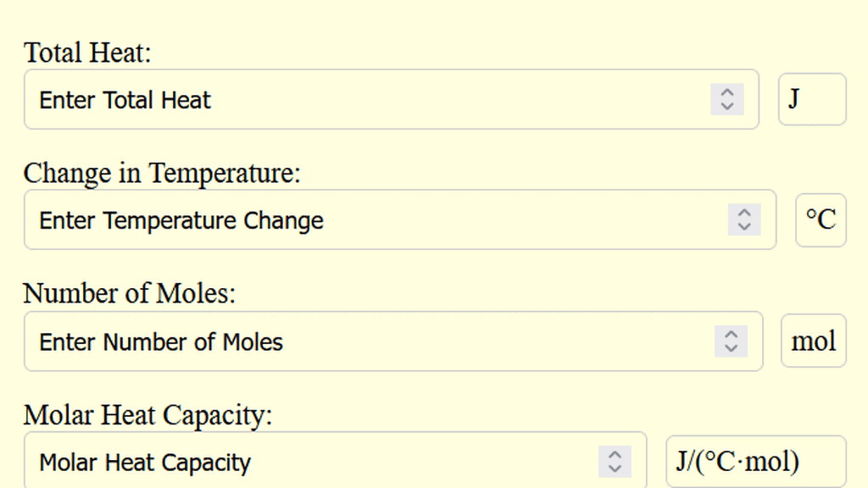
Task: Decrement the Total Heat value
Action: point(727,105)
